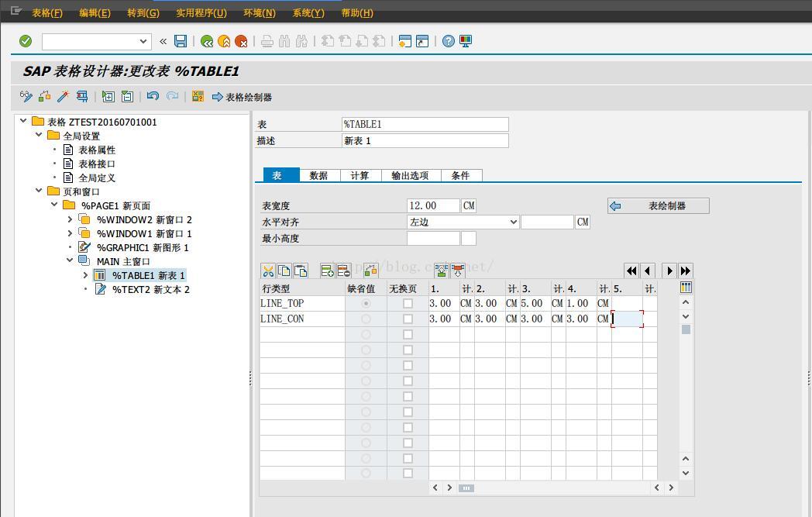Screen dimensions: 812x517
Task: Click the orange Exit icon
Action: [x=224, y=41]
